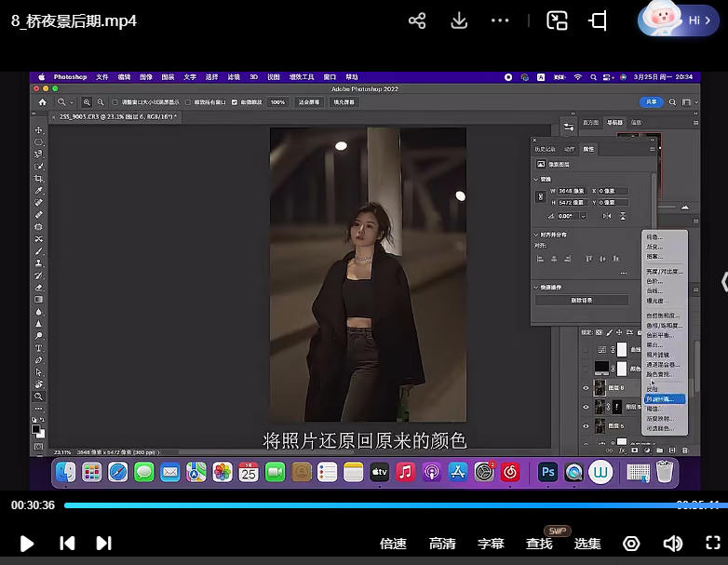Viewport: 728px width, 565px height.
Task: Mute the video volume
Action: pyautogui.click(x=672, y=543)
